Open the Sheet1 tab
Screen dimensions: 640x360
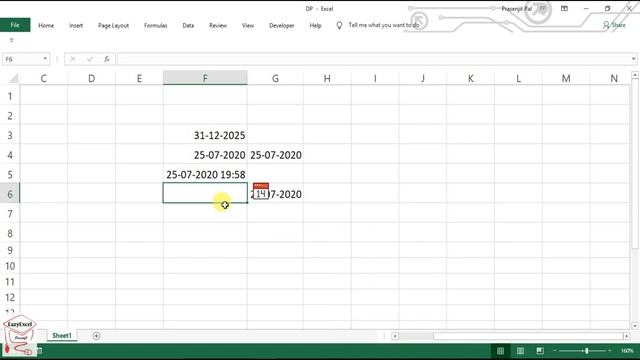click(62, 336)
